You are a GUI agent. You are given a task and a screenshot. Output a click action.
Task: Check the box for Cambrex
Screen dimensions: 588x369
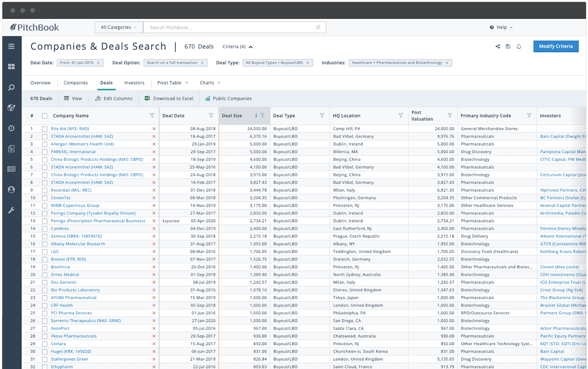click(x=44, y=229)
